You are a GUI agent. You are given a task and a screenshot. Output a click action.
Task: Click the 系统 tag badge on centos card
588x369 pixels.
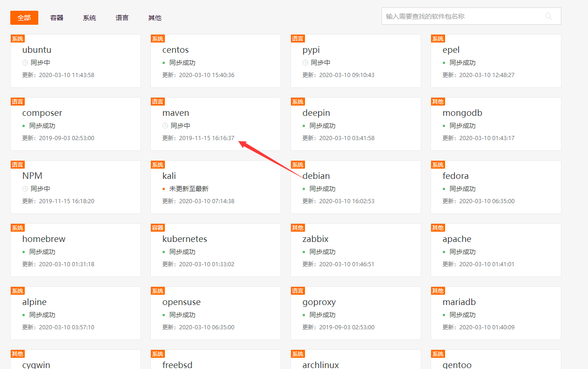point(158,39)
